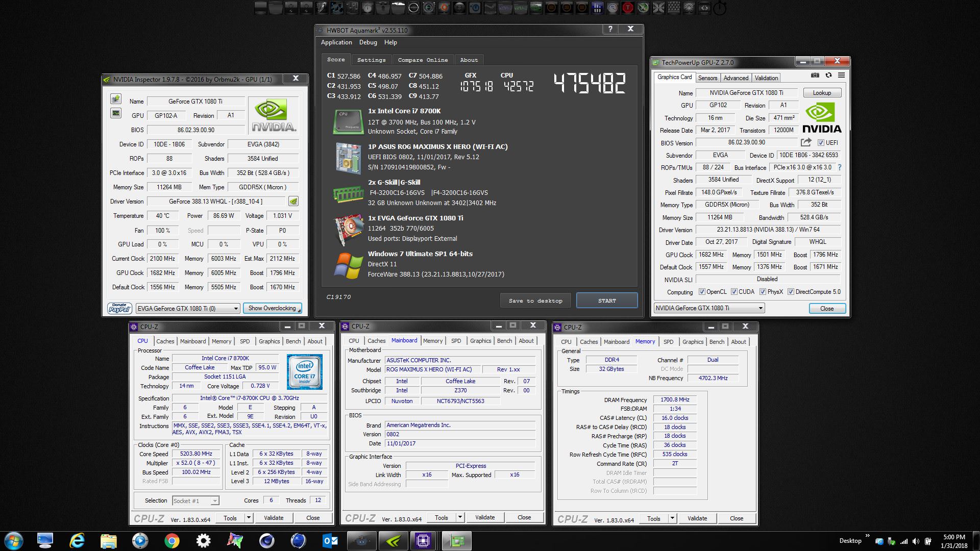Click the Intel Core i7 badge in CPU-Z
The height and width of the screenshot is (551, 980).
pyautogui.click(x=305, y=372)
